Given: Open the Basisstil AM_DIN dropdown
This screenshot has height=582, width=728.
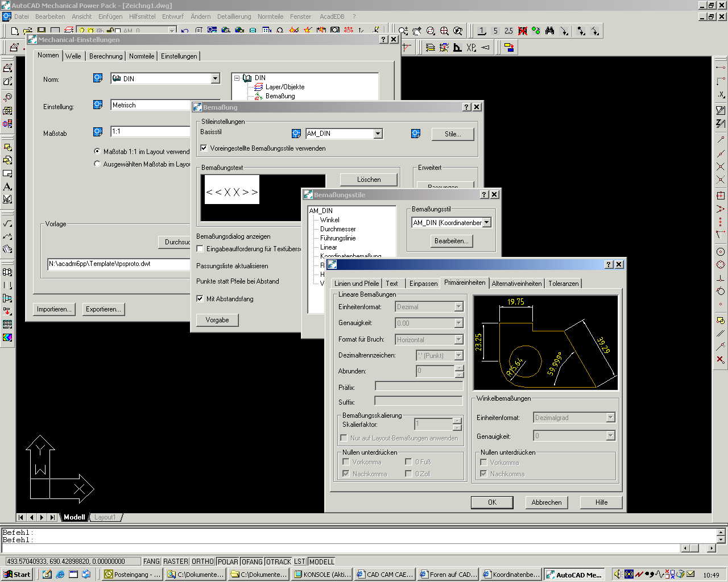Looking at the screenshot, I should coord(378,134).
